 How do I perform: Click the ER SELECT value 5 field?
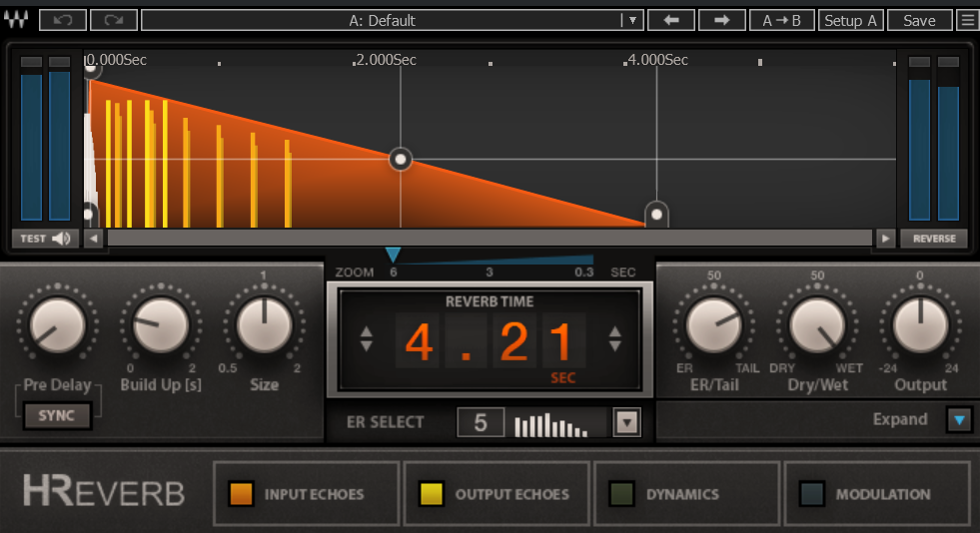pos(480,422)
